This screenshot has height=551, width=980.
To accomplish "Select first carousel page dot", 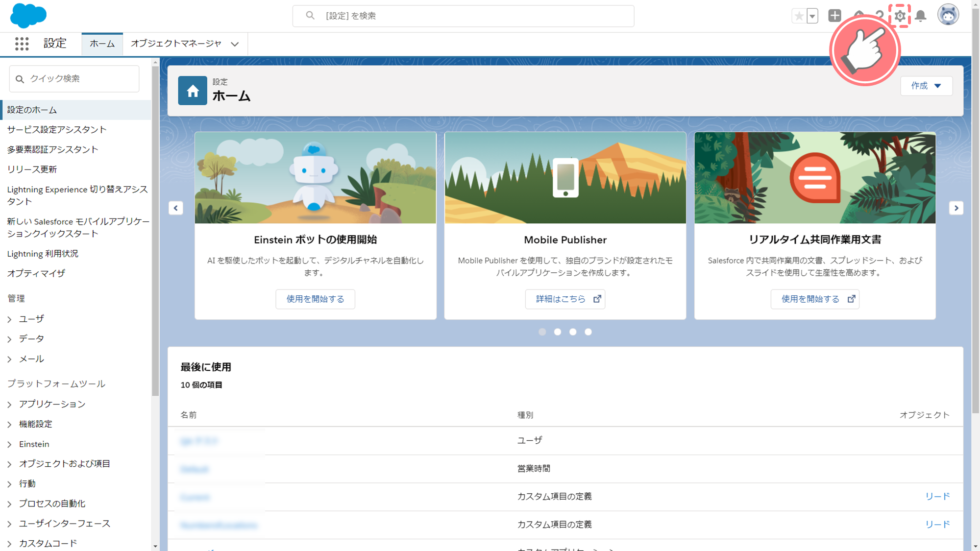I will [x=542, y=332].
